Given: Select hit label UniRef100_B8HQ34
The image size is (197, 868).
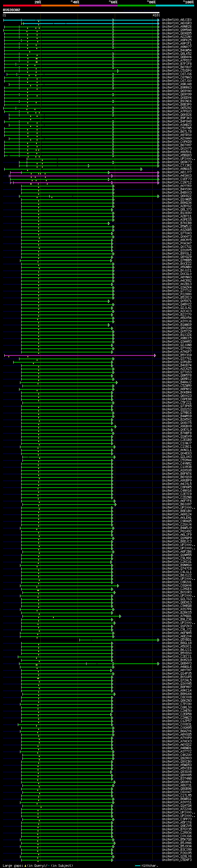Looking at the screenshot, I should click(177, 203).
